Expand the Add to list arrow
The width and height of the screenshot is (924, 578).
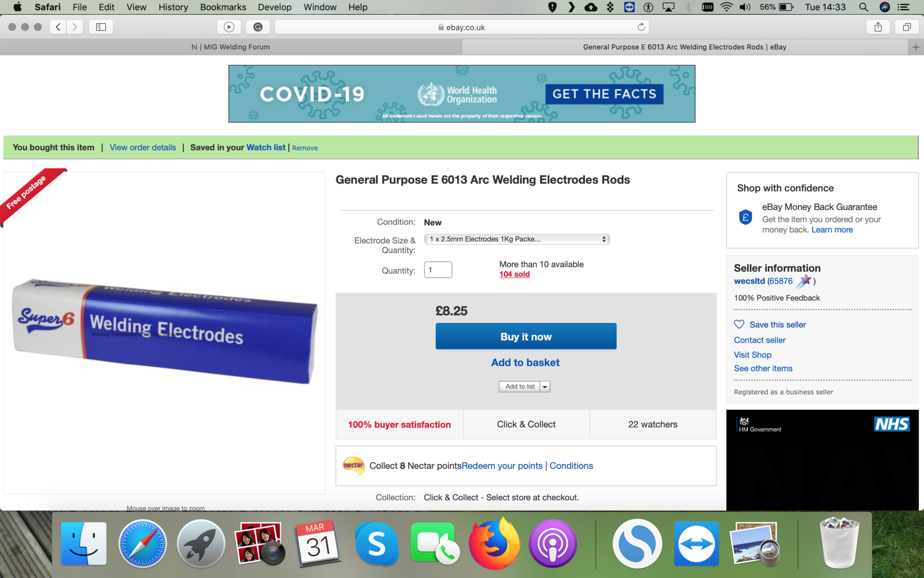click(x=545, y=387)
